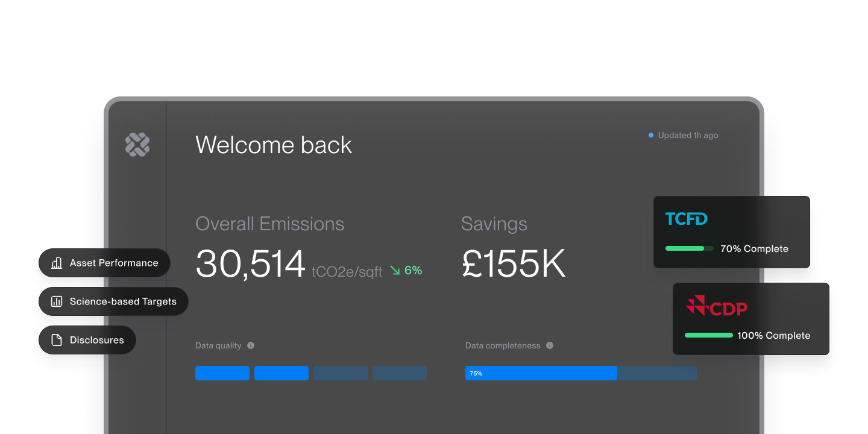Click the red CDP logo
The height and width of the screenshot is (434, 868).
click(x=718, y=307)
